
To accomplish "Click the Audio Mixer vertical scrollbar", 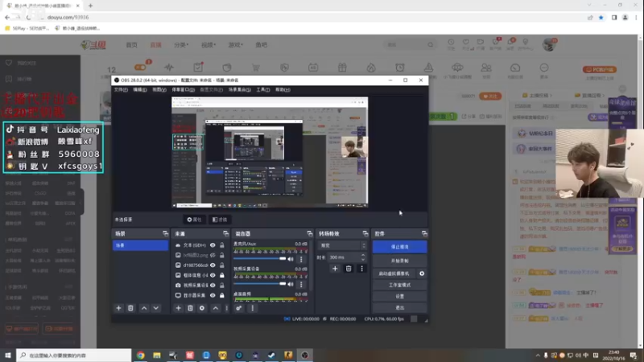I will (310, 267).
